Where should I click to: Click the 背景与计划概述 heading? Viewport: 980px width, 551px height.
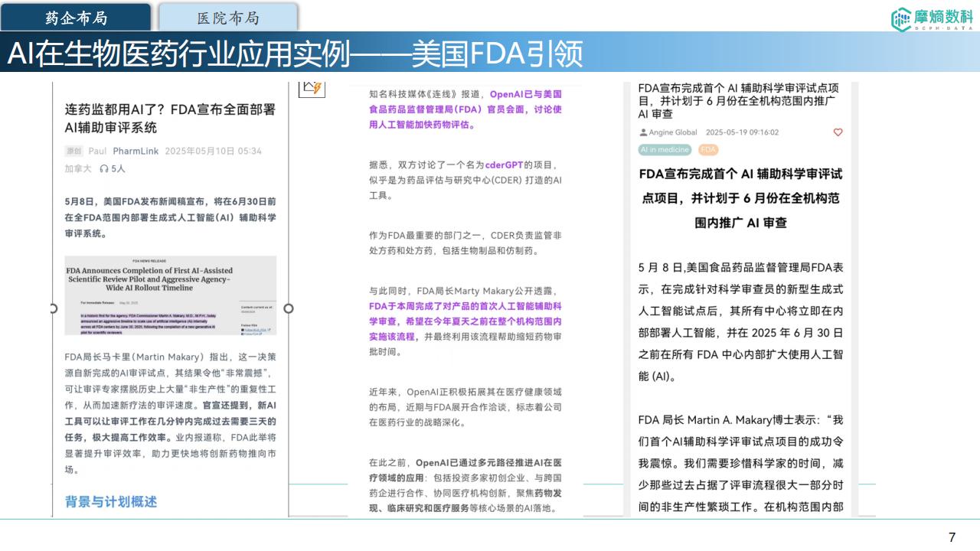111,502
